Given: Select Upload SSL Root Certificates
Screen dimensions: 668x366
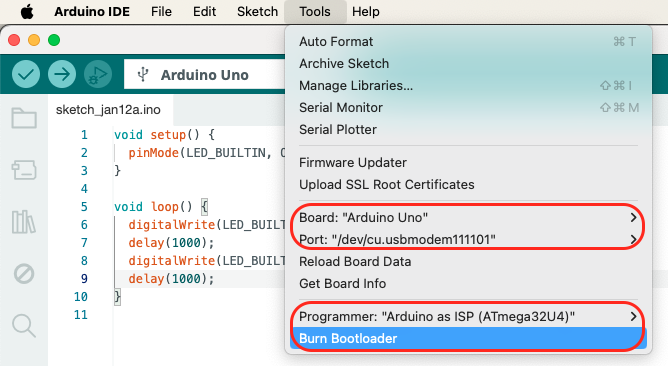Looking at the screenshot, I should pos(469,184).
